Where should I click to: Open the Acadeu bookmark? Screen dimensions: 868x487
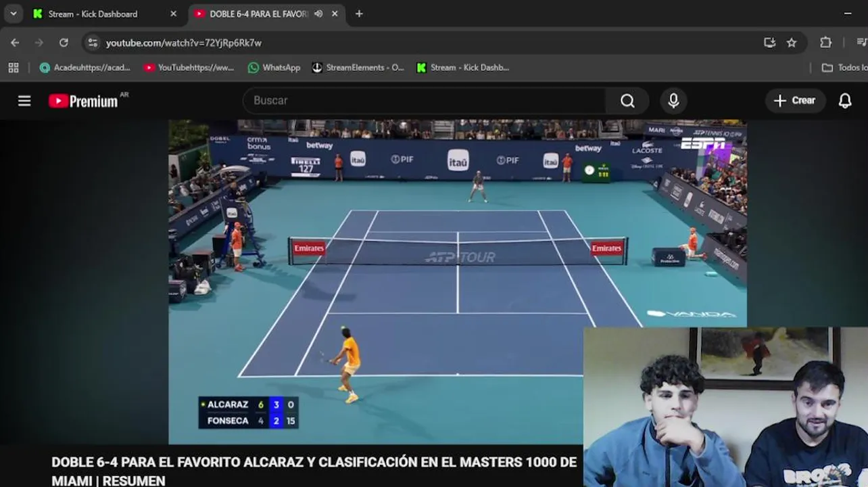[x=85, y=68]
